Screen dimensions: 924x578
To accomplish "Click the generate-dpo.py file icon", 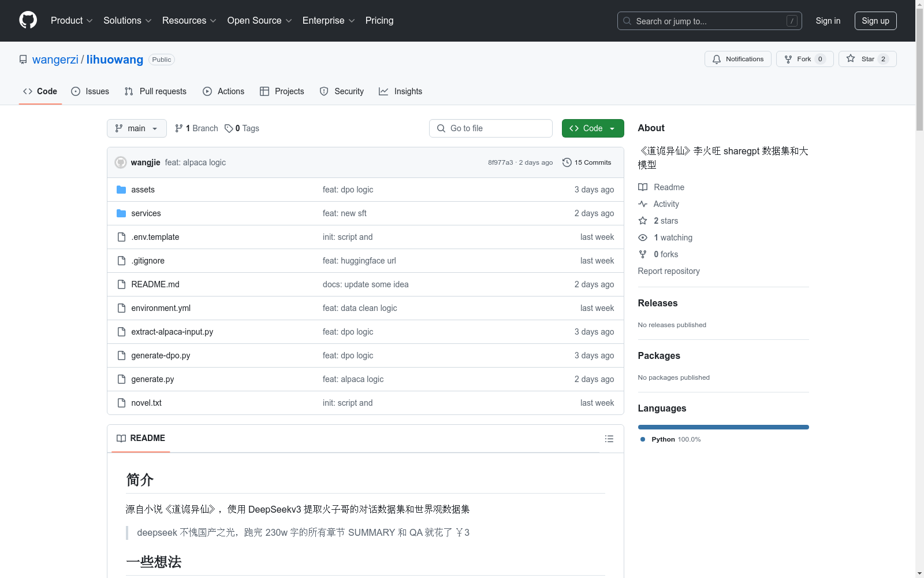I will click(121, 355).
